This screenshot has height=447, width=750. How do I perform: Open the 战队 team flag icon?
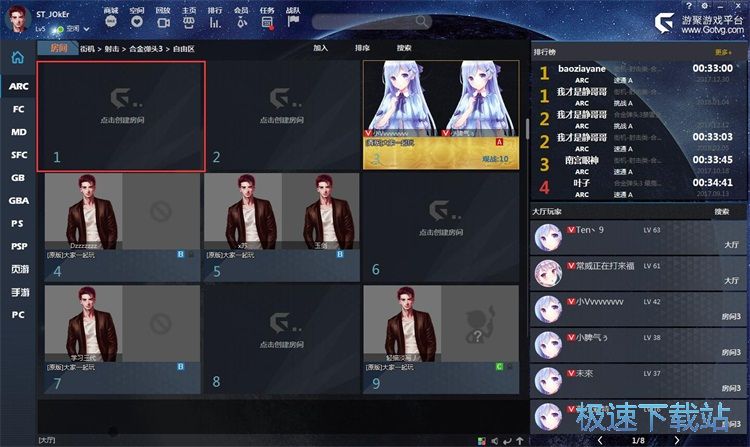click(293, 22)
